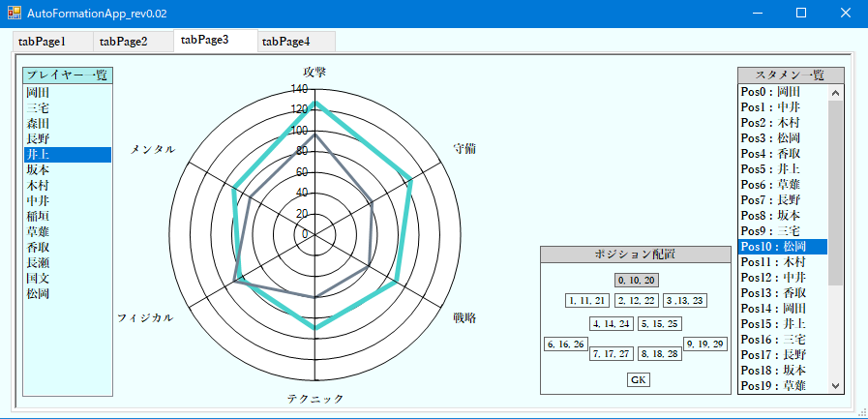The width and height of the screenshot is (868, 419).
Task: Select starter row Pos3 : 松岡
Action: (783, 137)
